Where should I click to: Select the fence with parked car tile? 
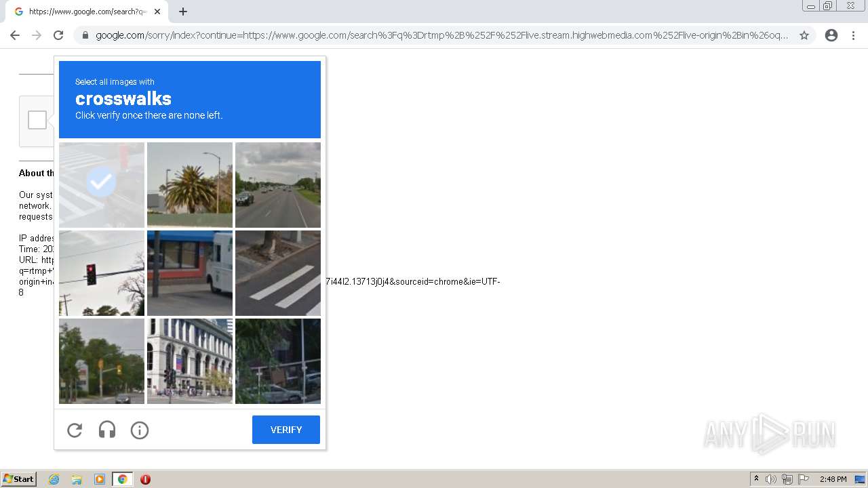pos(278,361)
